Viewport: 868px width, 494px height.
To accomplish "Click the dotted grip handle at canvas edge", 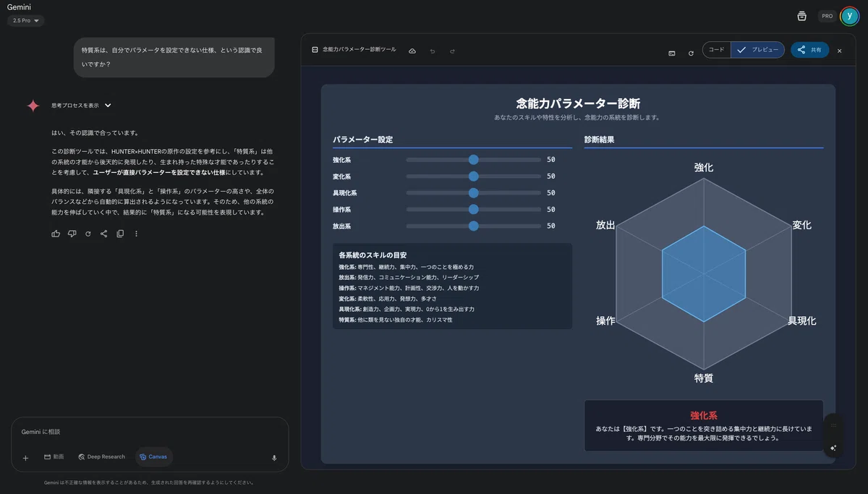I will click(x=833, y=425).
